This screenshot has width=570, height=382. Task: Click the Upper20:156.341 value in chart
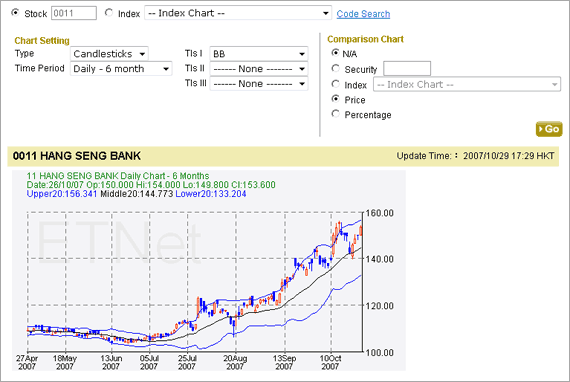pyautogui.click(x=62, y=194)
